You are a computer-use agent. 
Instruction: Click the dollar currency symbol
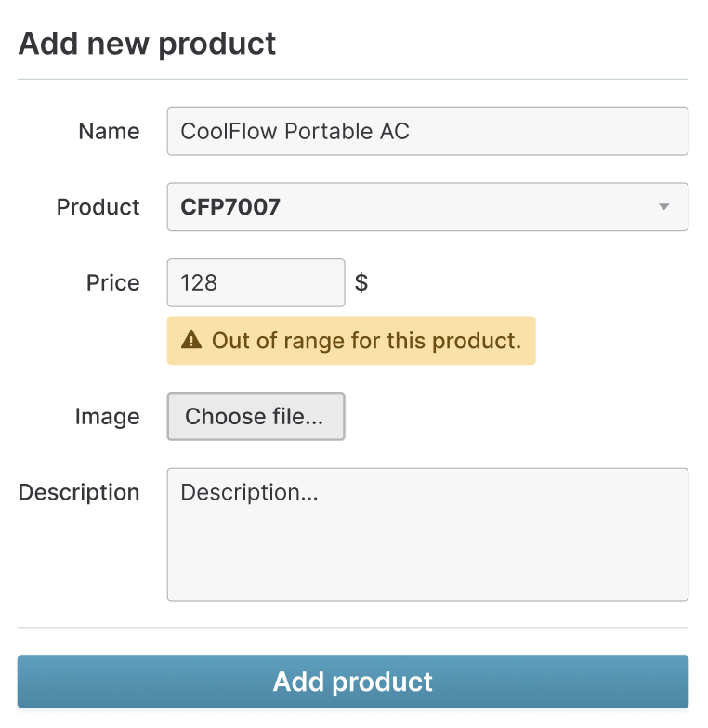361,282
